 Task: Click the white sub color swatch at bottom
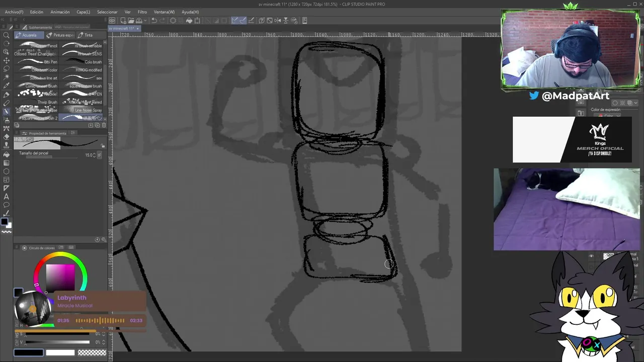[60, 352]
